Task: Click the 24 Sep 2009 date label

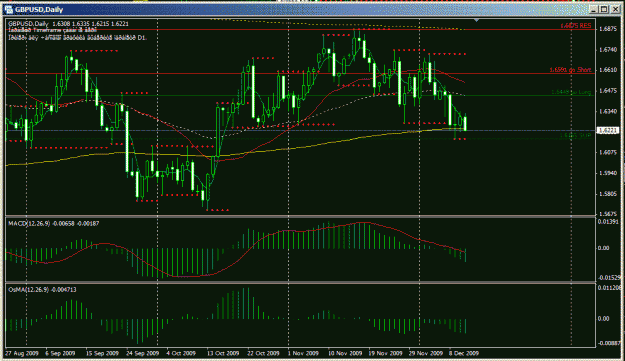Action: (142, 353)
